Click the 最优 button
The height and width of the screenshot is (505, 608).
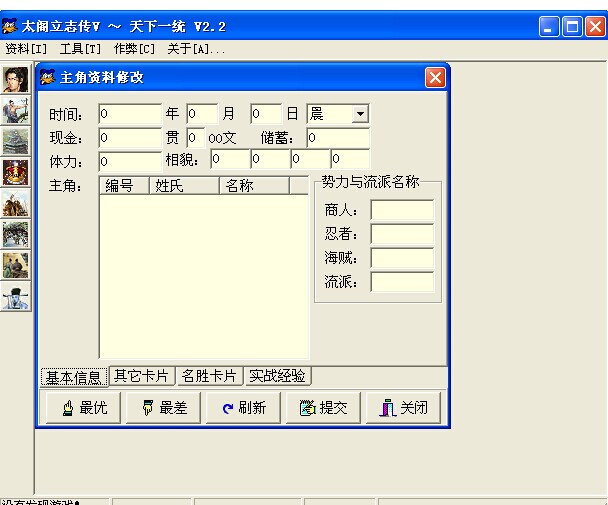[84, 408]
